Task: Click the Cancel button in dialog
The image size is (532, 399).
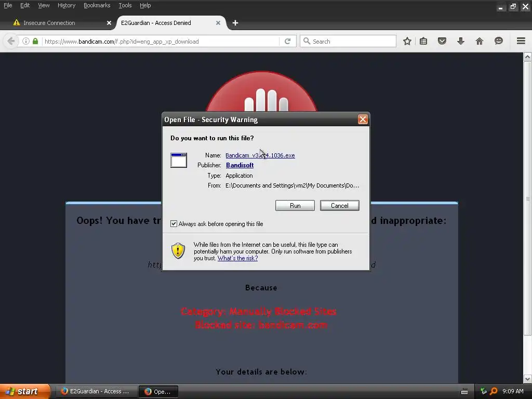Action: pyautogui.click(x=340, y=205)
